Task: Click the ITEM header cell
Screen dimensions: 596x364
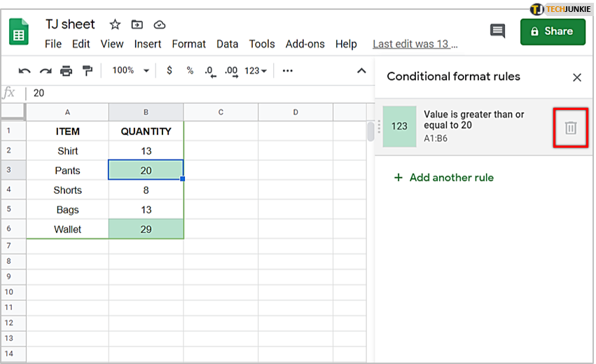Action: click(68, 131)
